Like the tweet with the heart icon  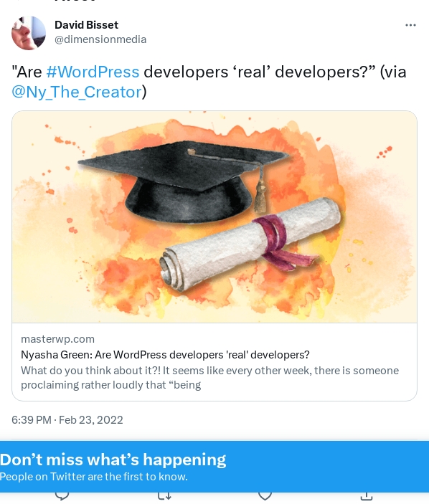(265, 497)
